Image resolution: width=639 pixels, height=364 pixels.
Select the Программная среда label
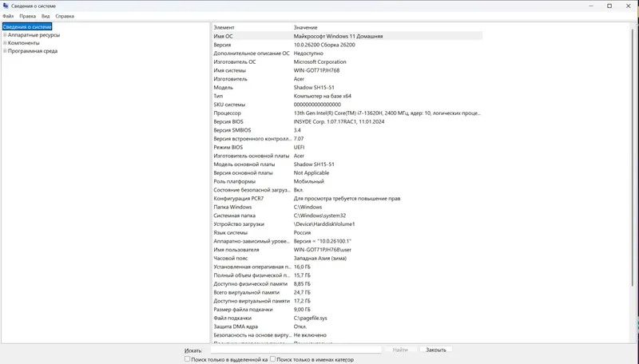(33, 51)
